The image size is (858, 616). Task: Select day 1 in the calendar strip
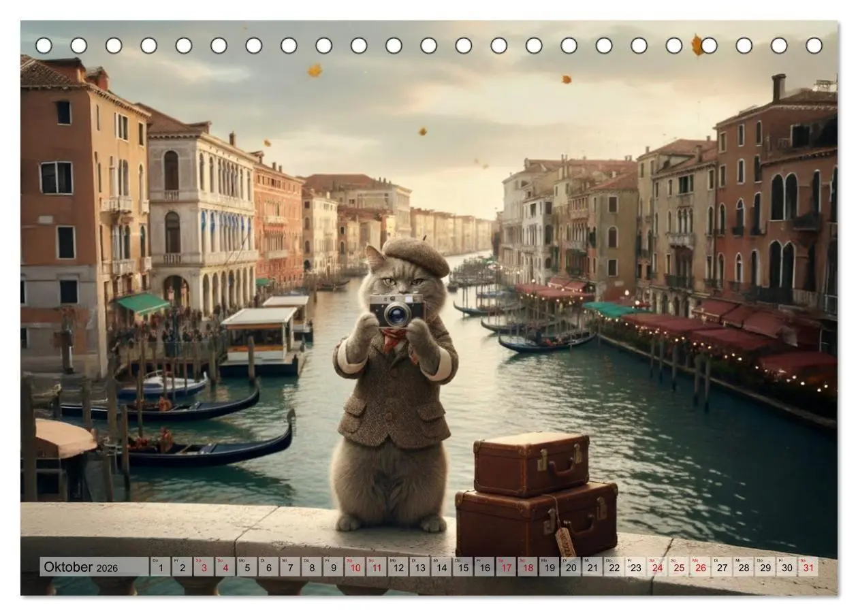tap(160, 567)
